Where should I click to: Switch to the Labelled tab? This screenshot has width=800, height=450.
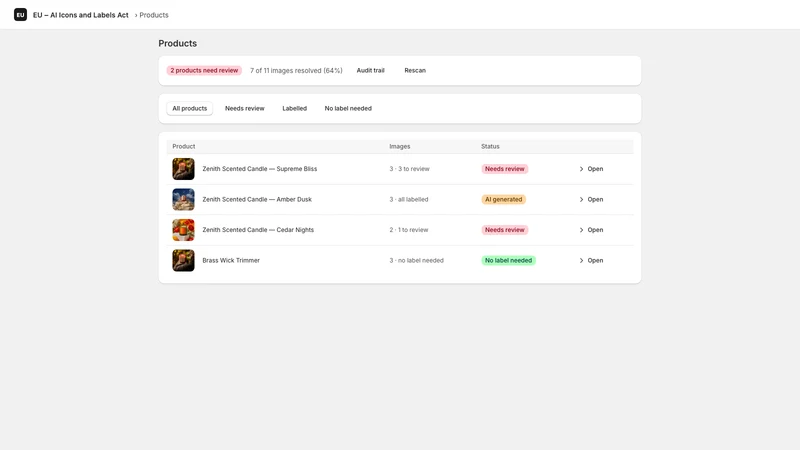(294, 109)
